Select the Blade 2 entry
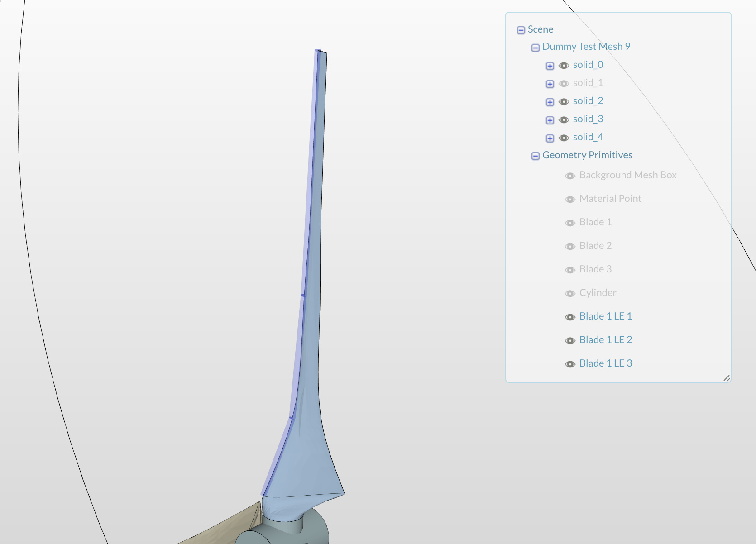The image size is (756, 544). click(x=595, y=246)
